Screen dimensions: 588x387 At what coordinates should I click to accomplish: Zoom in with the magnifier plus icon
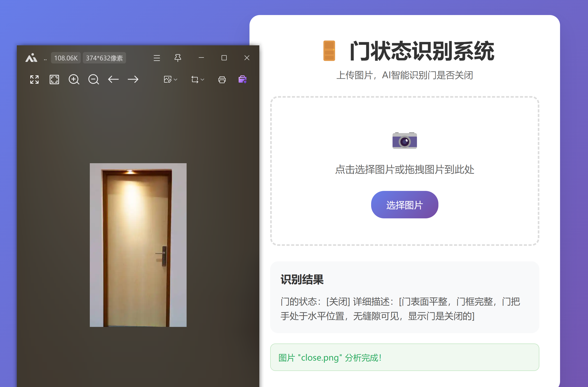point(74,80)
